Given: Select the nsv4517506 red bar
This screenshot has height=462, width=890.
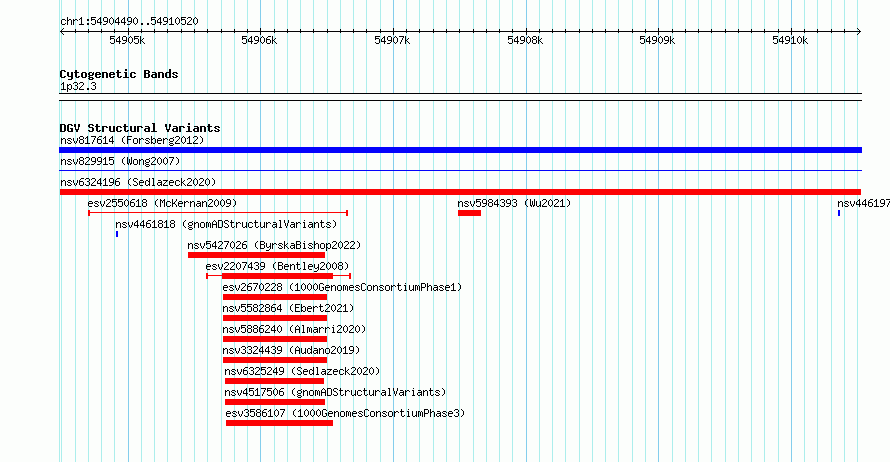Looking at the screenshot, I should (275, 402).
